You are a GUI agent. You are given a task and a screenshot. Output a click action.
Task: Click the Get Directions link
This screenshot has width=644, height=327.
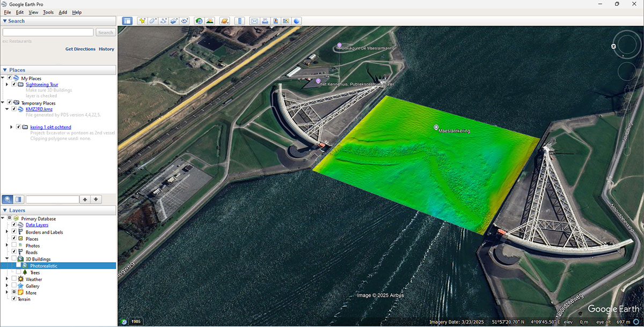click(x=80, y=49)
